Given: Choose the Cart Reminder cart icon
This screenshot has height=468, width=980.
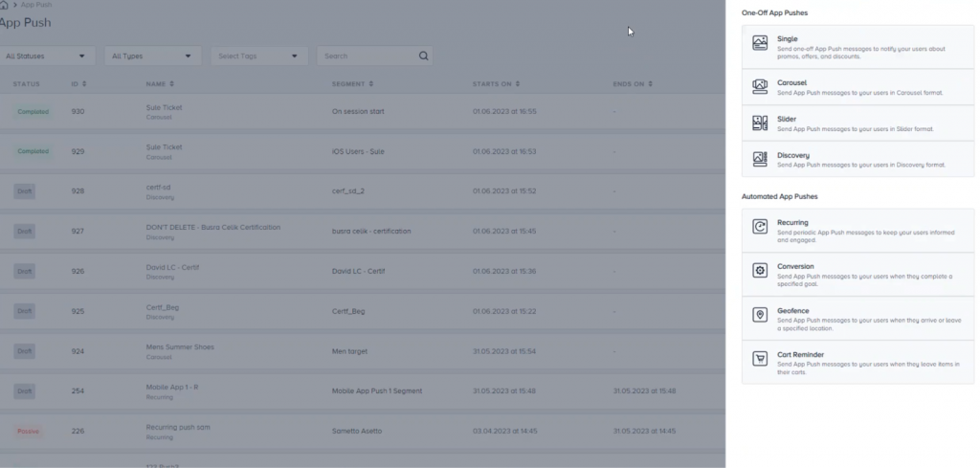Looking at the screenshot, I should click(760, 359).
